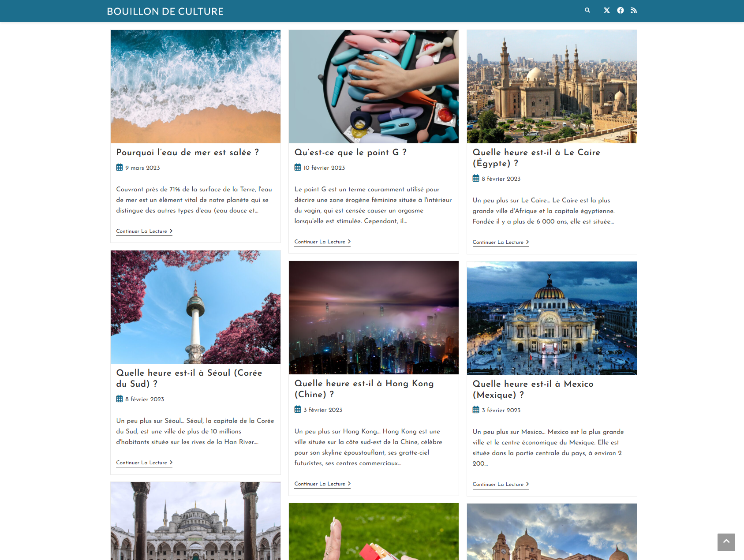
Task: Open the search icon in header
Action: tap(587, 10)
